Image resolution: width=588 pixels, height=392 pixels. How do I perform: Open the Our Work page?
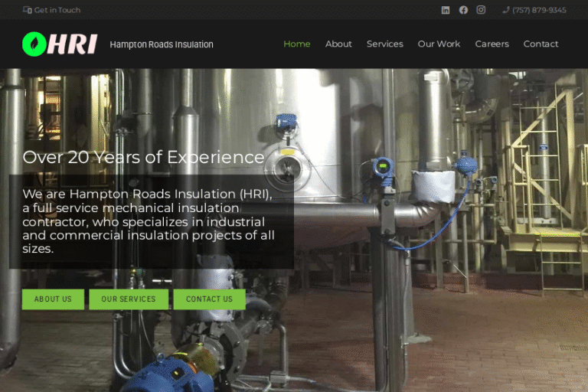tap(439, 44)
